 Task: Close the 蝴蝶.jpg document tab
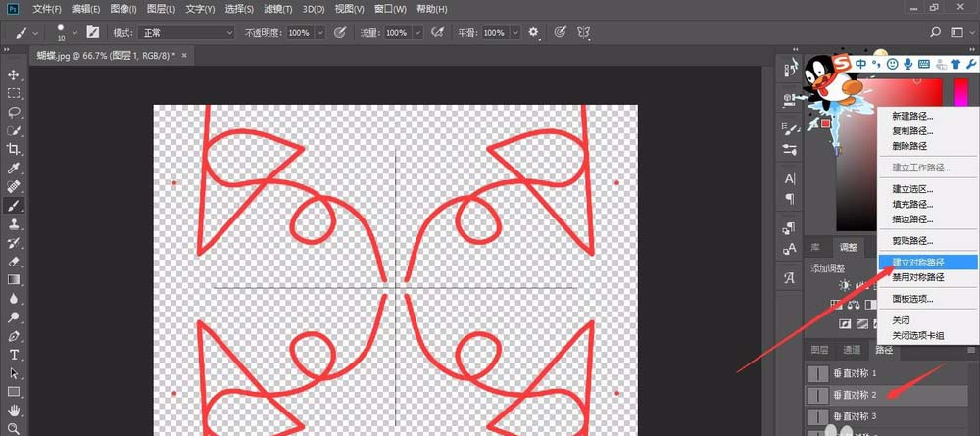(x=184, y=56)
